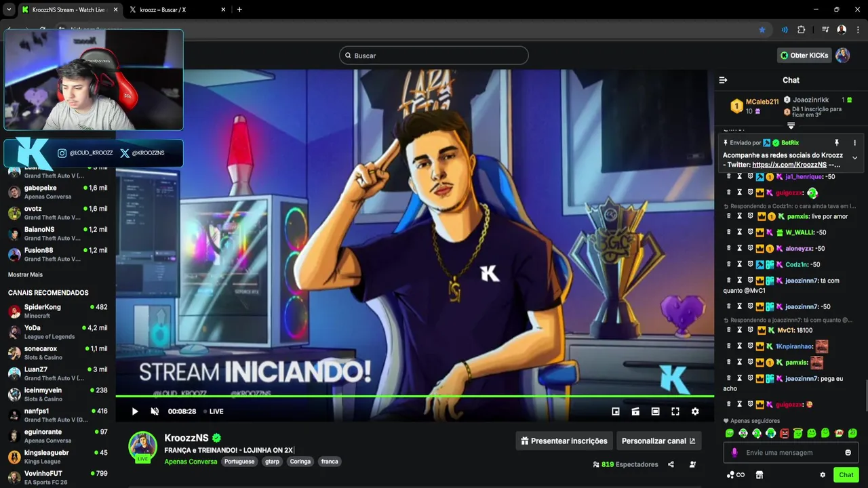
Task: Click the Presentear inscrições button
Action: click(x=564, y=441)
